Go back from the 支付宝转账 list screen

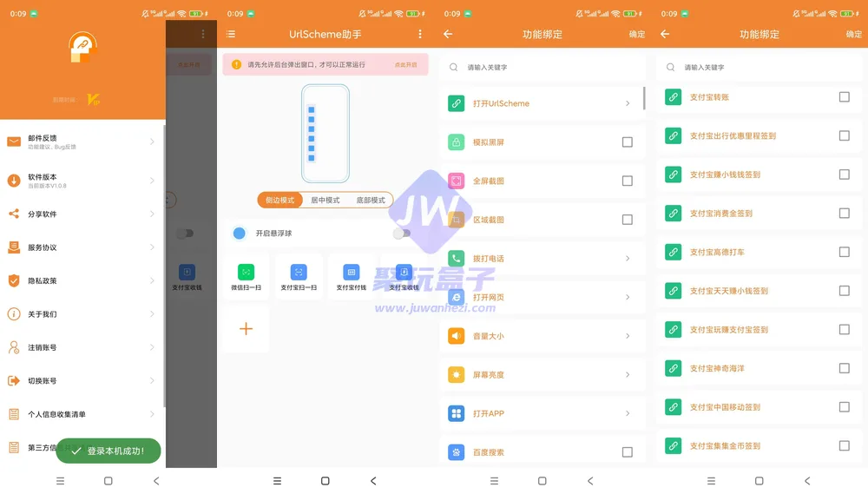pyautogui.click(x=665, y=35)
